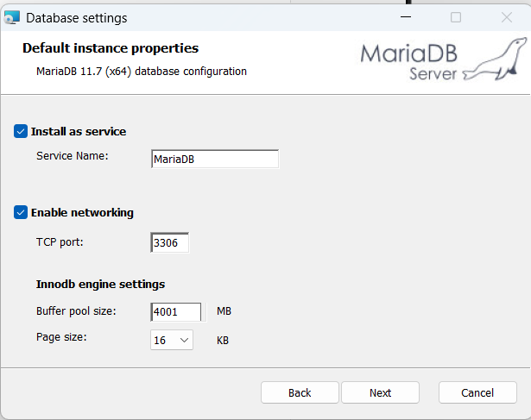Click the 'MB' unit label
531x420 pixels.
(x=224, y=311)
